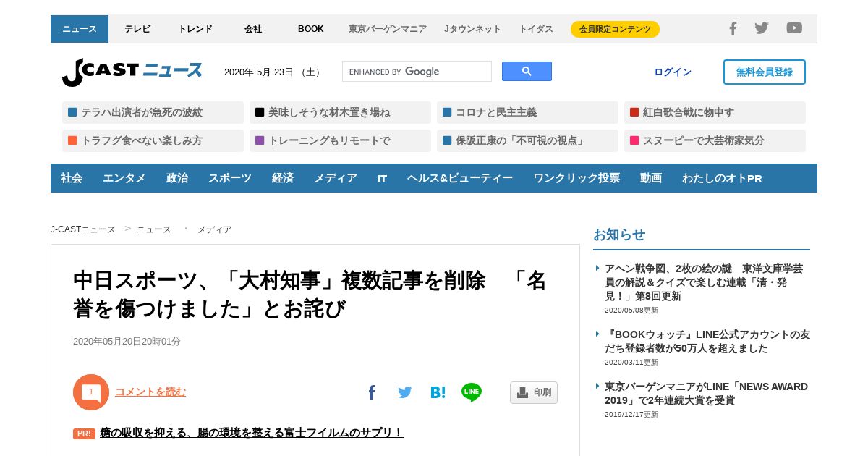Screen dimensions: 868x456
Task: Click the 印刷 print button
Action: 534,392
